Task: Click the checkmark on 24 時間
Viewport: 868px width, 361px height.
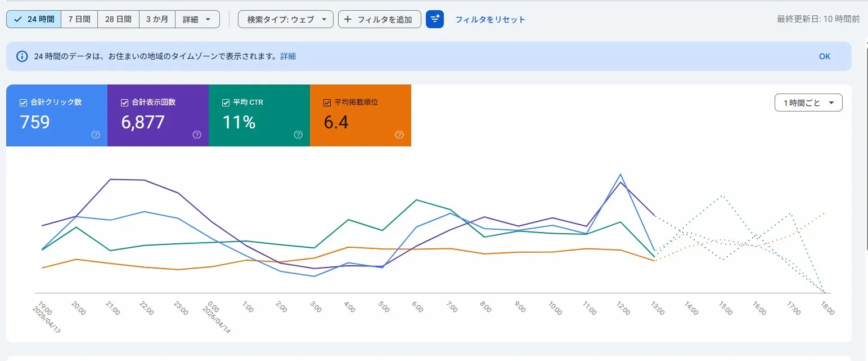Action: coord(18,19)
